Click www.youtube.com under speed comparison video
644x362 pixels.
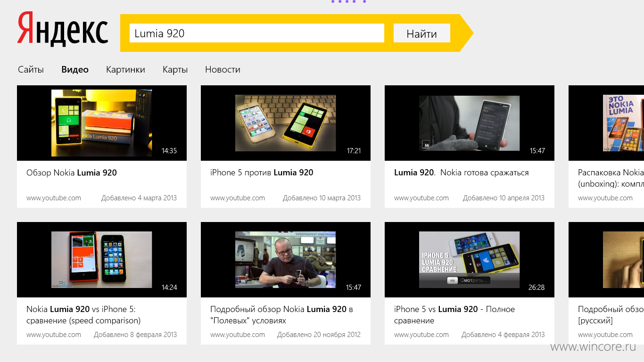pos(54,335)
